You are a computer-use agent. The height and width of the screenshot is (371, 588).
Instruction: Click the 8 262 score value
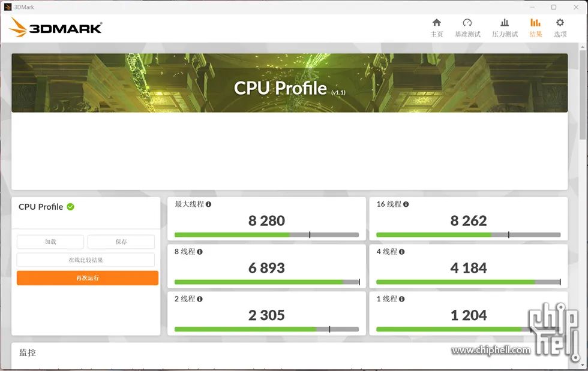[469, 221]
